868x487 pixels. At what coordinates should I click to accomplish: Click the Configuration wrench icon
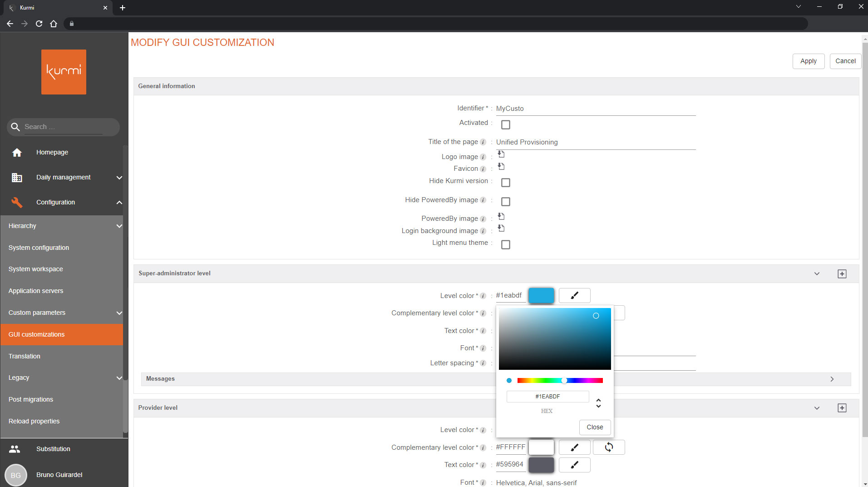17,202
